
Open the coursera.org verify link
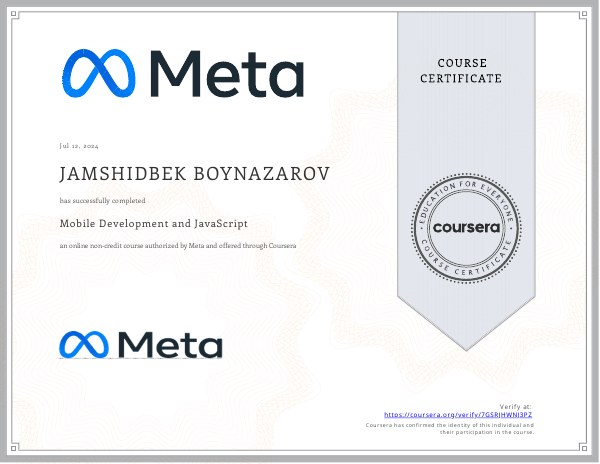458,415
